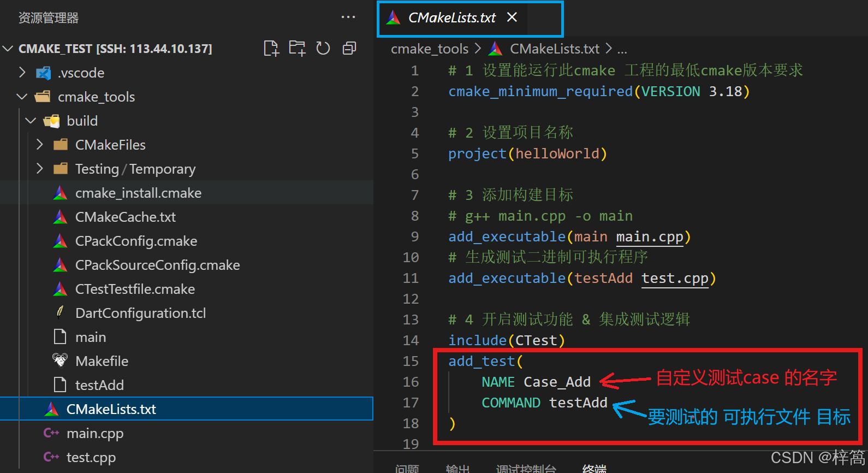Screen dimensions: 868x473
Task: Click line number 14 in the gutter
Action: pos(411,340)
